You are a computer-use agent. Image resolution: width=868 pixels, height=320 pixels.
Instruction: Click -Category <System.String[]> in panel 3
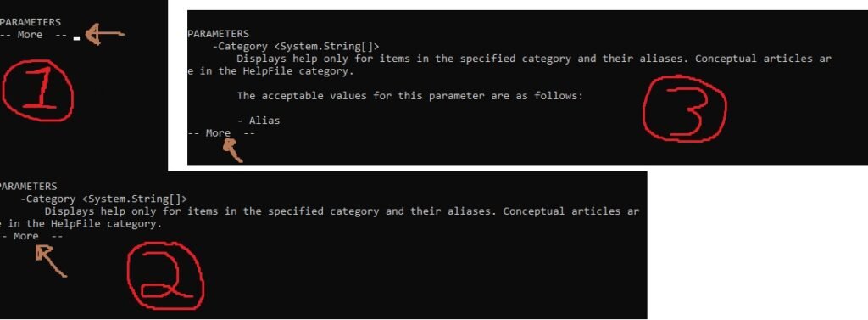tap(296, 46)
